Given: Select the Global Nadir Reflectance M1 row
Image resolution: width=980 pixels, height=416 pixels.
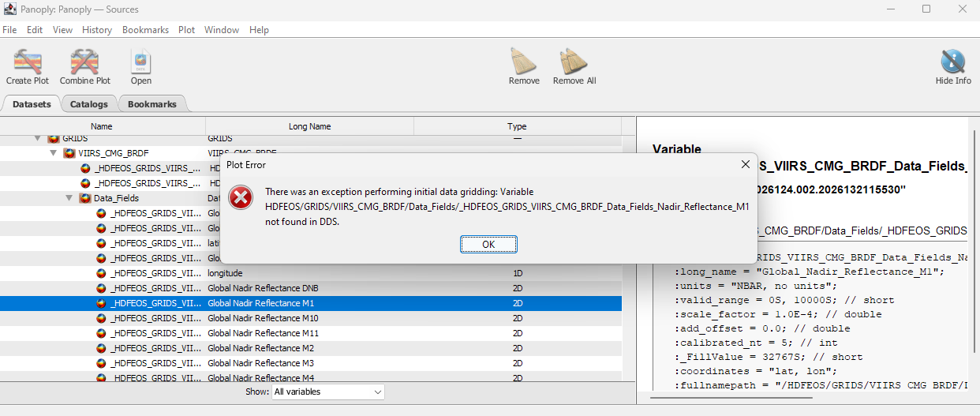Looking at the screenshot, I should 311,303.
